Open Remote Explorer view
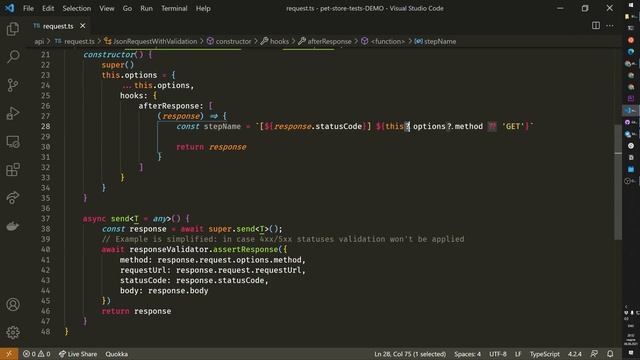640x360 pixels. (x=13, y=142)
